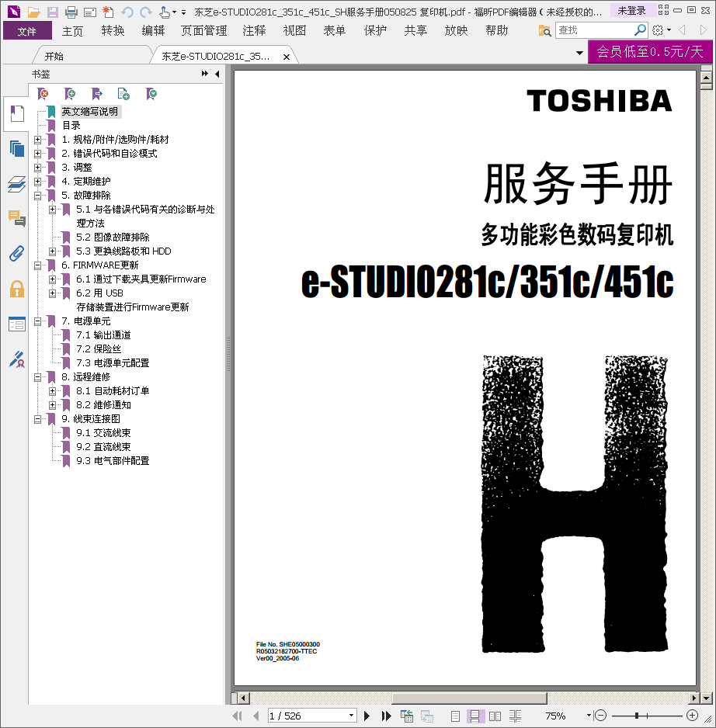Switch to single page view
The image size is (716, 728).
(x=455, y=716)
